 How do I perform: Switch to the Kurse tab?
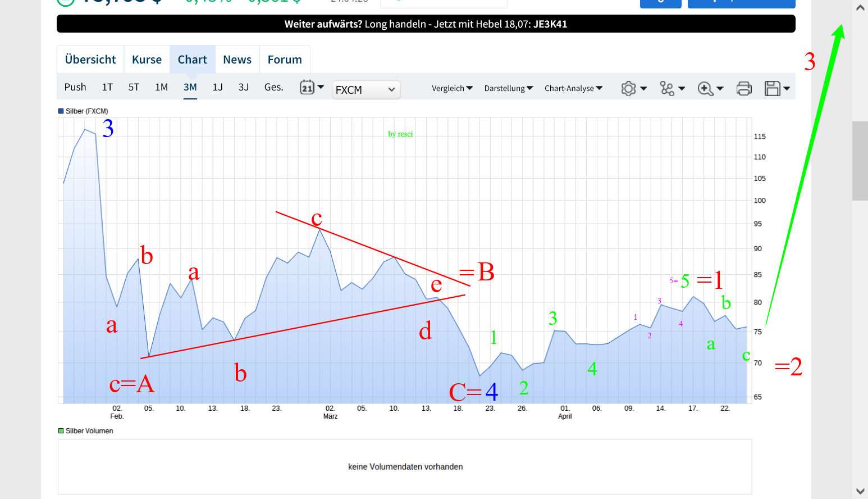[147, 60]
